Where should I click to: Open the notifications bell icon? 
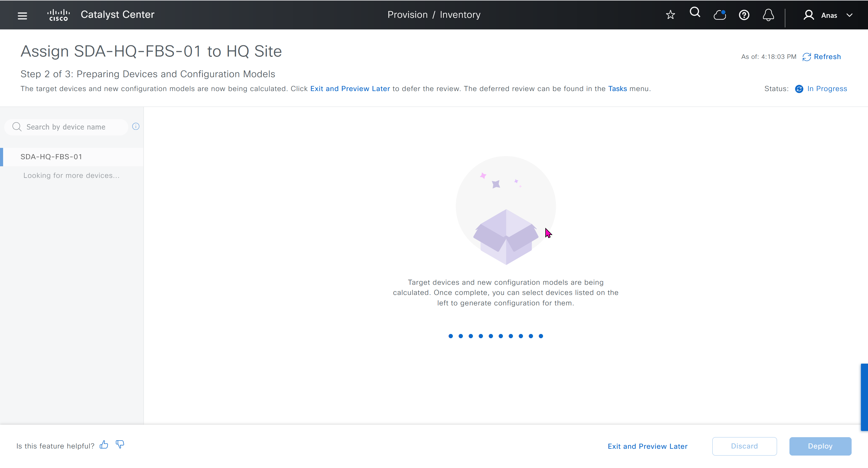pos(768,15)
